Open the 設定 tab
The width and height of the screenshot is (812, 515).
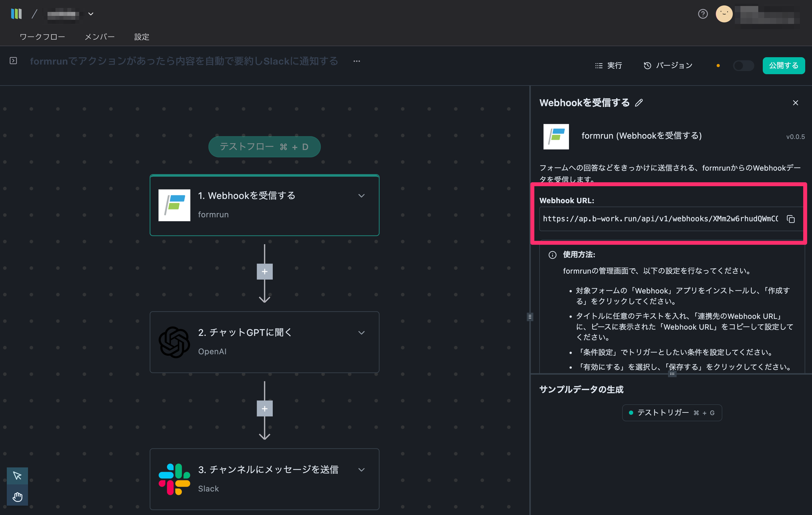(142, 37)
